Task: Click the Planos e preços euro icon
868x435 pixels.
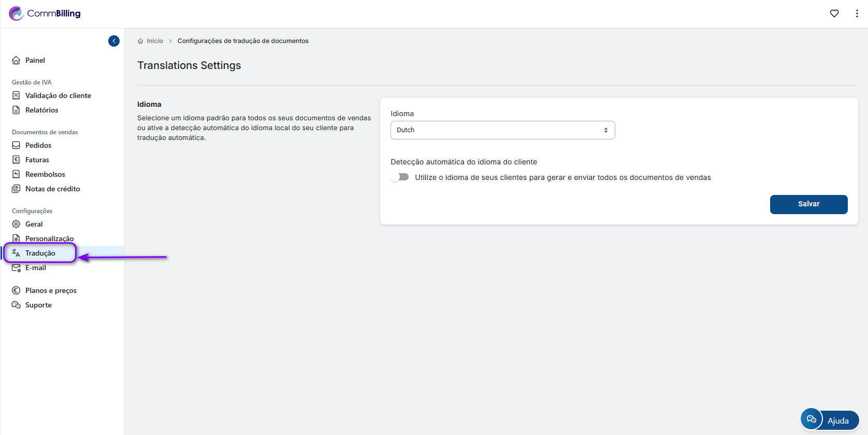Action: coord(16,290)
